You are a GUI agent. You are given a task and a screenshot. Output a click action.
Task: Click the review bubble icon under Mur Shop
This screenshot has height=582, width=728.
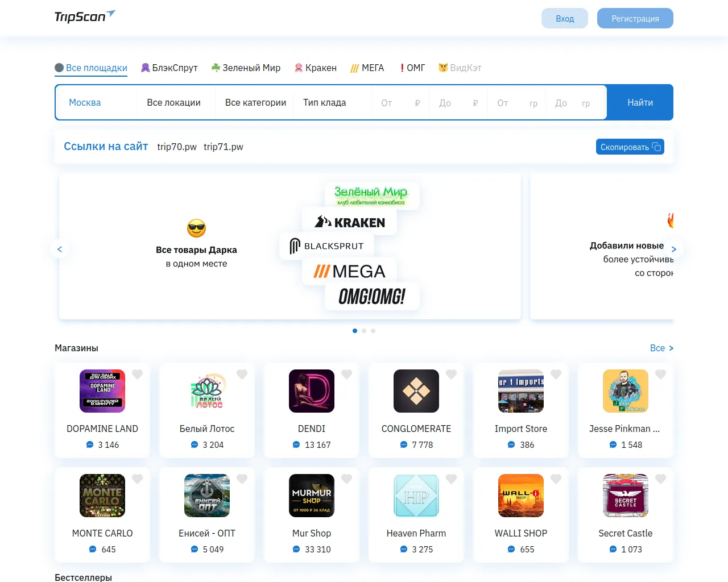[x=296, y=549]
